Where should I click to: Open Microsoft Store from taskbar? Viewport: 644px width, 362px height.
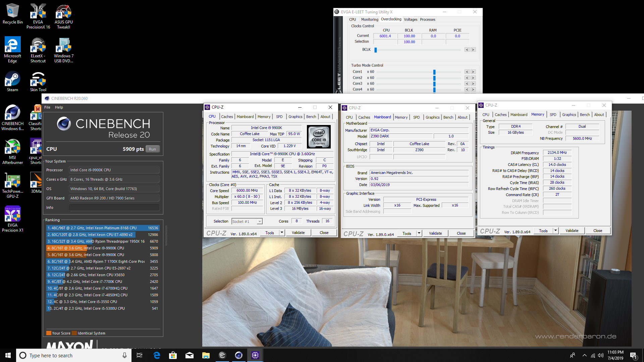[173, 355]
